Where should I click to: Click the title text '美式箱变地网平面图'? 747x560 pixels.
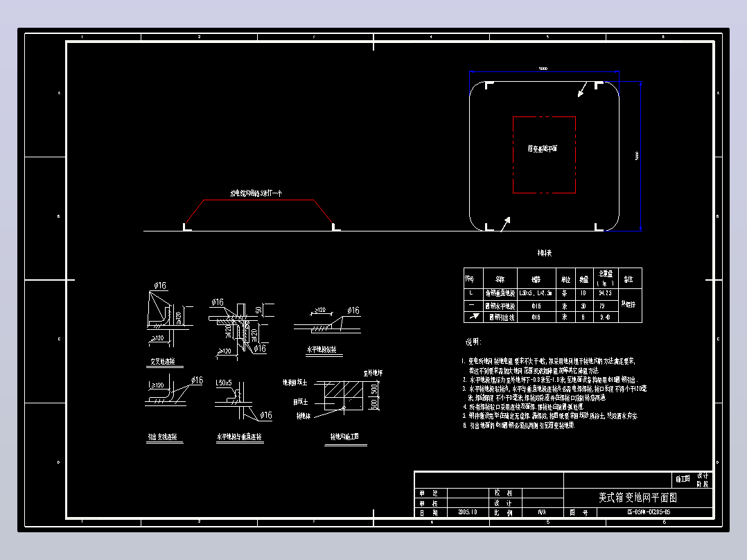[638, 498]
